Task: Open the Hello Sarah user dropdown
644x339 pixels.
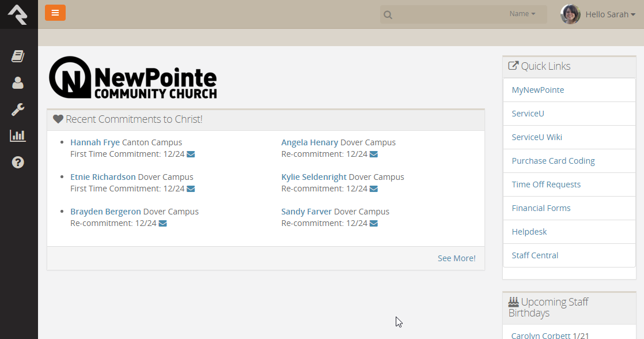Action: point(609,14)
